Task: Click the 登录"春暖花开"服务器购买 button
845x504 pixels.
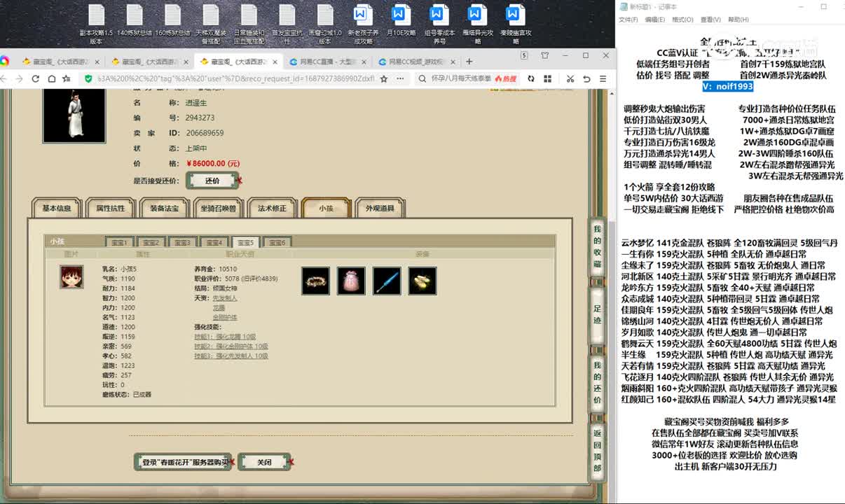Action: (x=183, y=462)
